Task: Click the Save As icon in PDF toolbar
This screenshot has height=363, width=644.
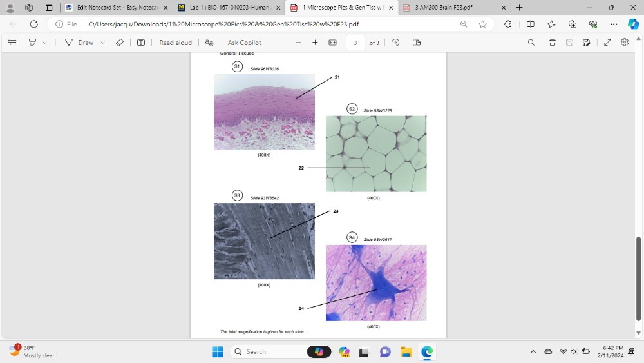Action: click(586, 43)
